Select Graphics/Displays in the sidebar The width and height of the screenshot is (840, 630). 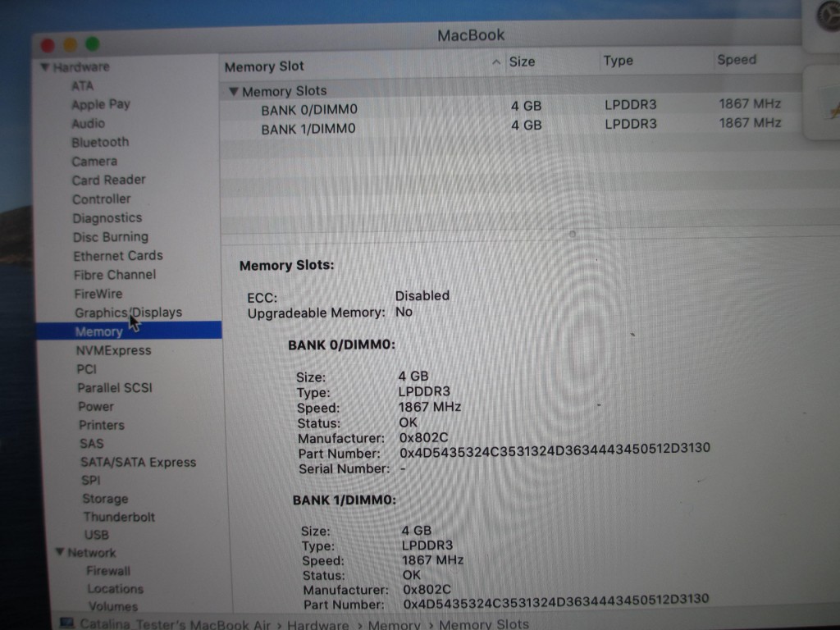pyautogui.click(x=129, y=313)
